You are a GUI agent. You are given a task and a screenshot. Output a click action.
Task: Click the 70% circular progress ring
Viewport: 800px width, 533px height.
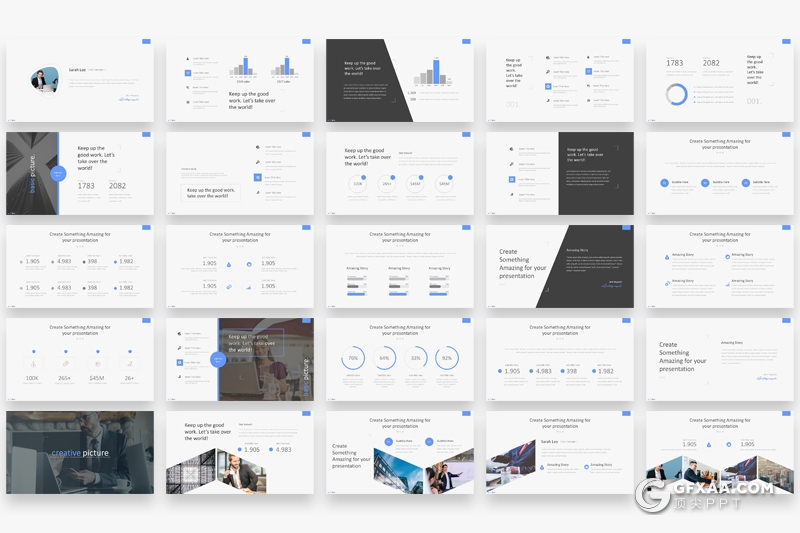(x=353, y=358)
